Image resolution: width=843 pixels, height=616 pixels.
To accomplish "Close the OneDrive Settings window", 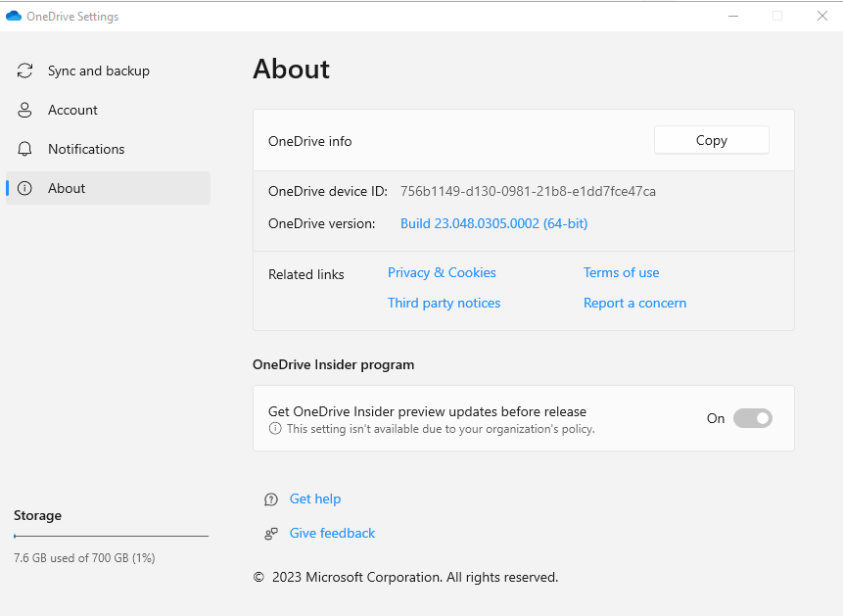I will click(822, 16).
